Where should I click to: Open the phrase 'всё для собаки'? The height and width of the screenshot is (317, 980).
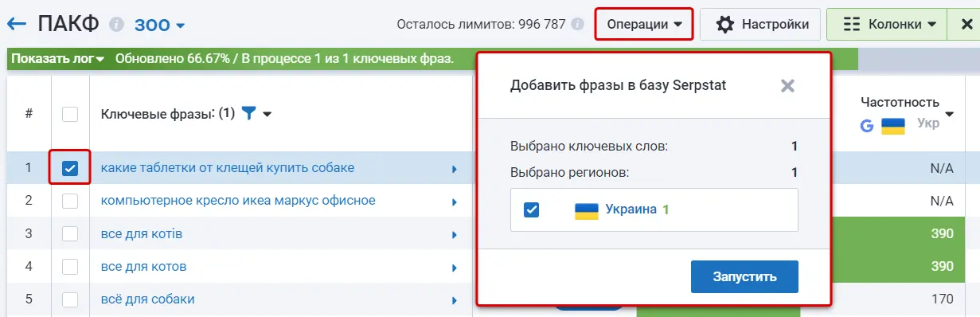click(147, 299)
